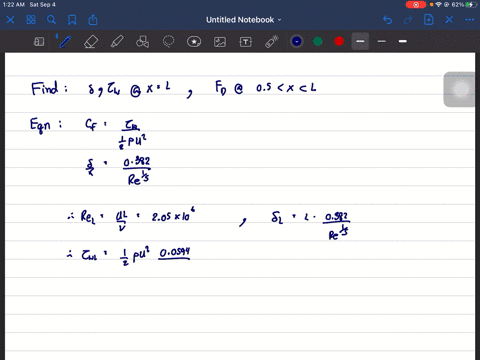The image size is (480, 360).
Task: Select the Text box tool
Action: tap(246, 42)
